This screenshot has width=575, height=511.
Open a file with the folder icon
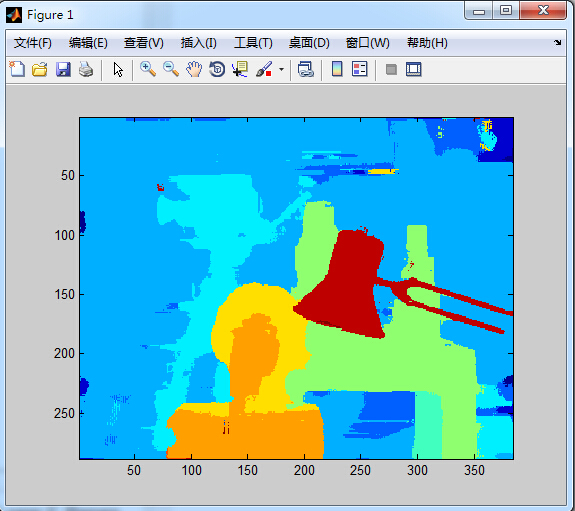[x=40, y=69]
